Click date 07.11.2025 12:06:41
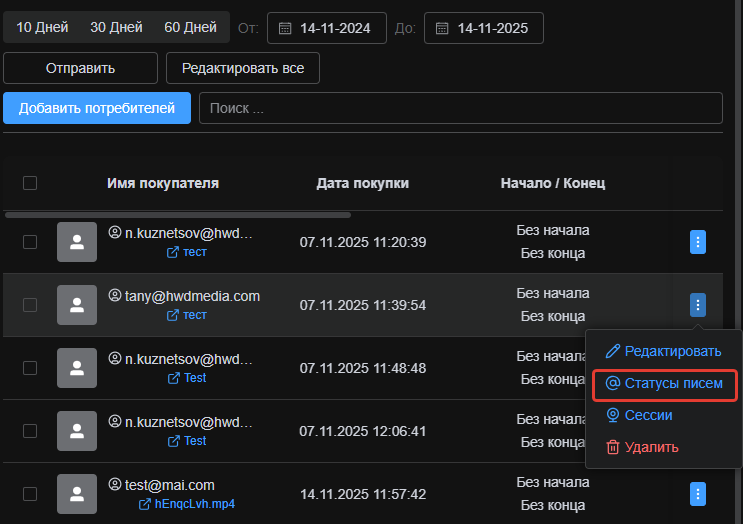 pos(362,431)
